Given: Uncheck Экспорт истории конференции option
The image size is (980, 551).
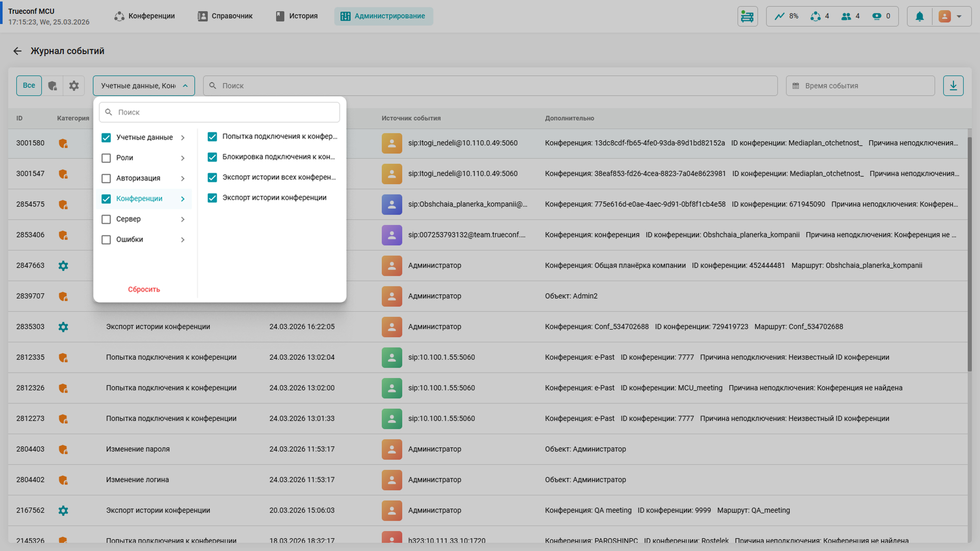Looking at the screenshot, I should point(212,198).
